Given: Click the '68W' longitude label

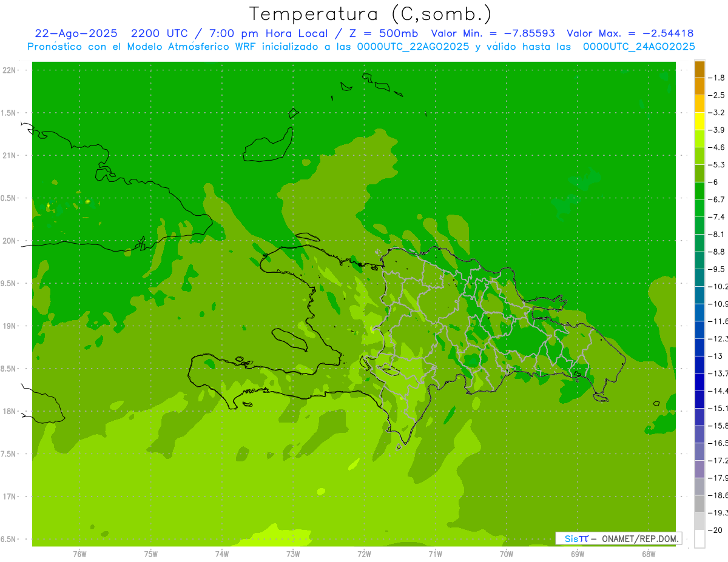Looking at the screenshot, I should tap(649, 554).
